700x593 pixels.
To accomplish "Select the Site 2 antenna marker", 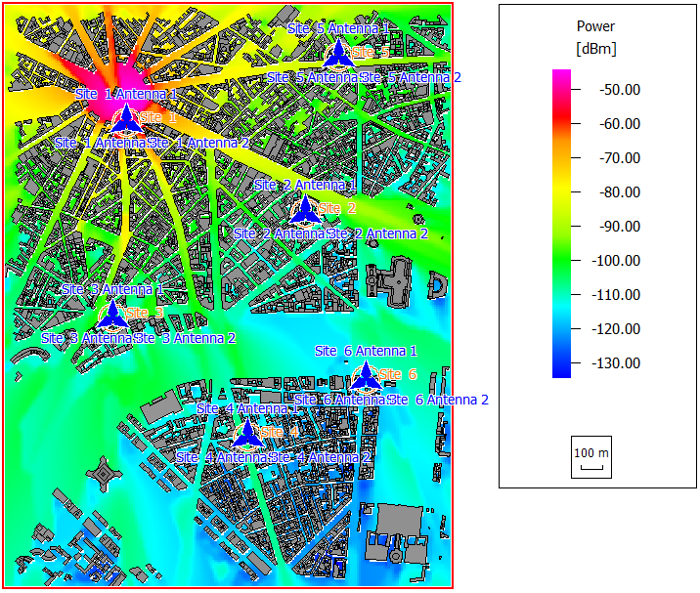I will [x=305, y=209].
